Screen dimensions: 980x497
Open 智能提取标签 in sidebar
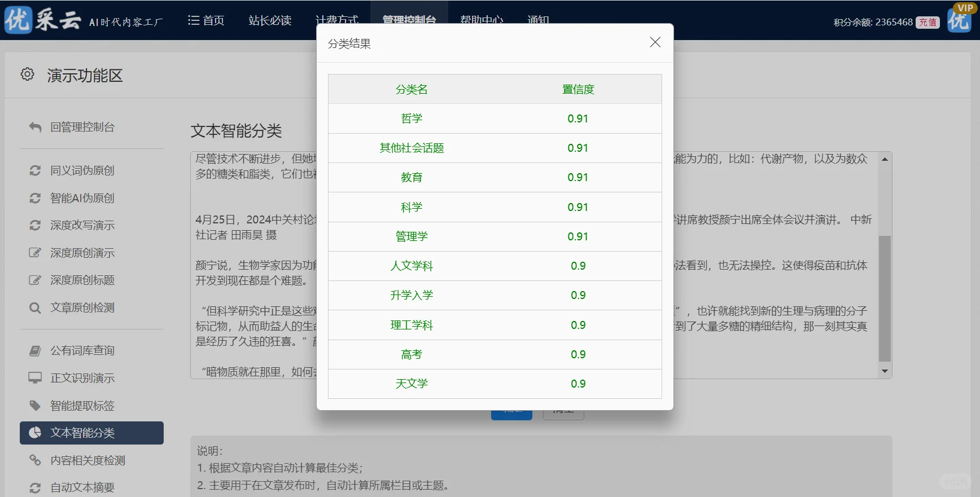click(x=82, y=406)
